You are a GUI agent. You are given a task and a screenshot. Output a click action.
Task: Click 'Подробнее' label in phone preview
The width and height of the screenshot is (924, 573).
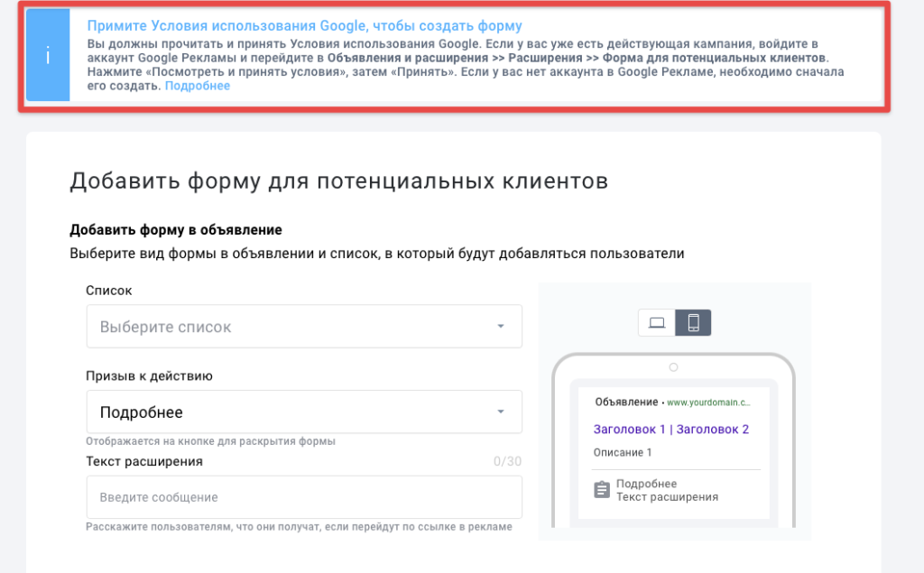646,484
